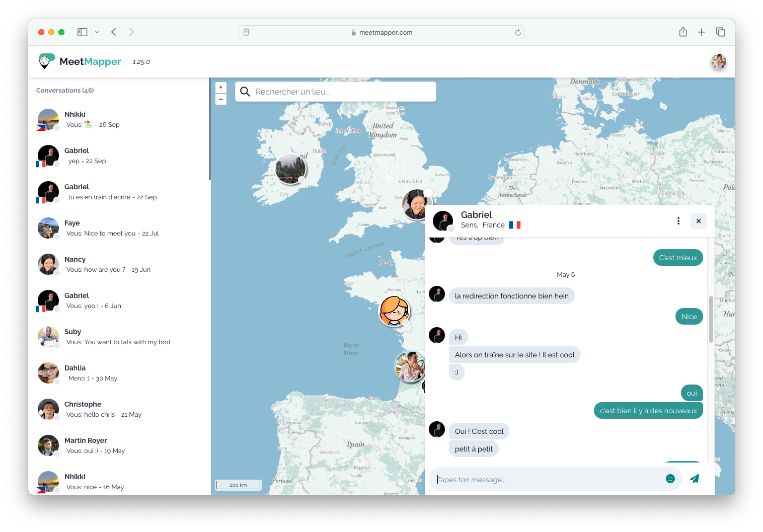
Task: Click the 'la redirection fonctionne bien hein' message
Action: click(511, 296)
